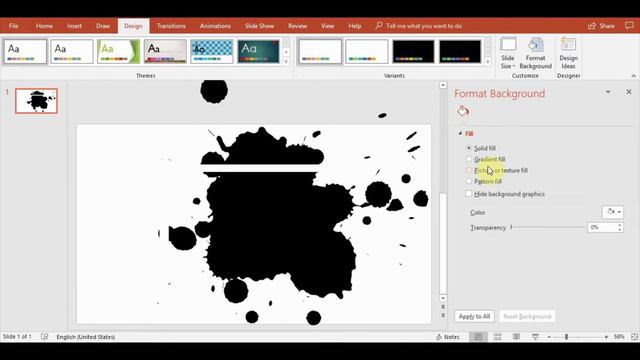Viewport: 640px width, 360px height.
Task: Choose the first white variant thumbnail
Action: (320, 51)
